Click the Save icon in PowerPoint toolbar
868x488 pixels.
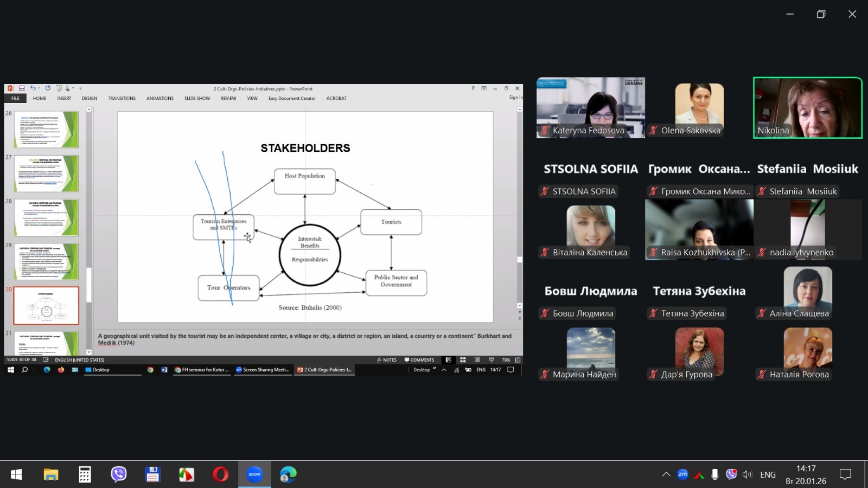(22, 88)
